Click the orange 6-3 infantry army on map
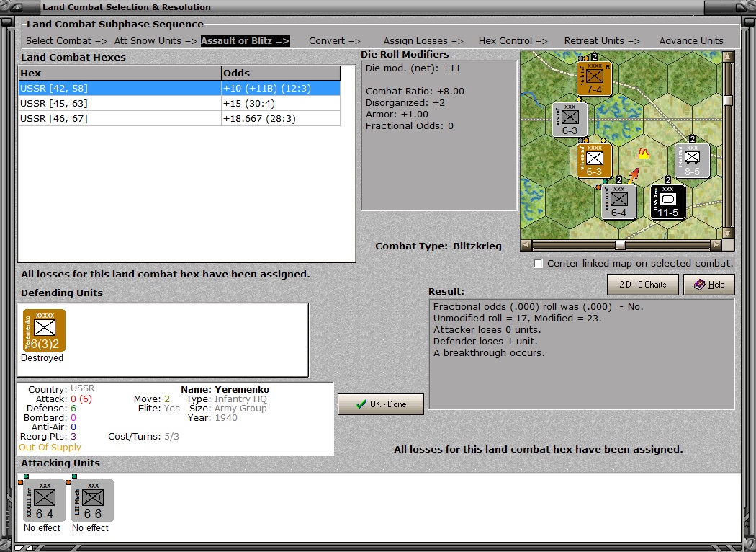This screenshot has width=756, height=552. click(x=594, y=161)
